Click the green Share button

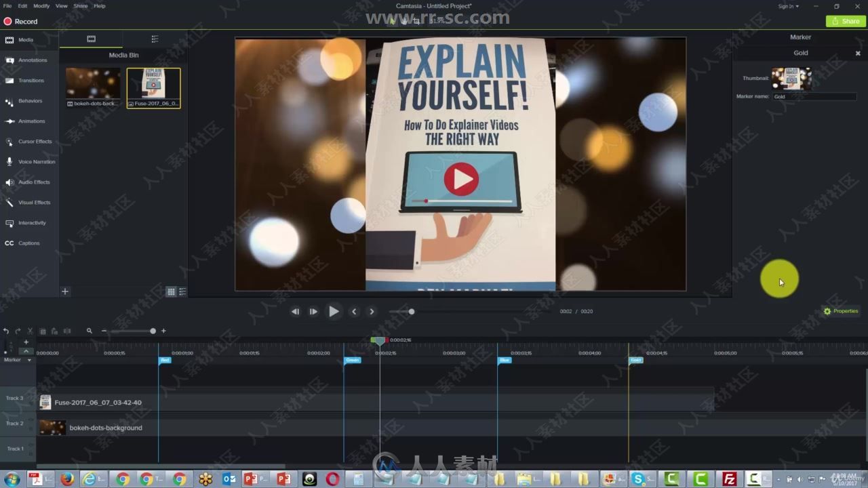tap(844, 21)
